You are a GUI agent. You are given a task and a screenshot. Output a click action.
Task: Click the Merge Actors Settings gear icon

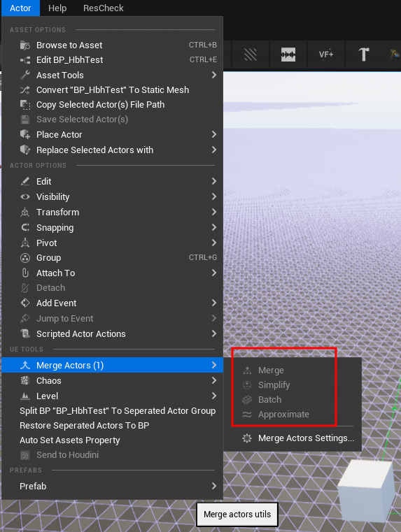point(247,438)
